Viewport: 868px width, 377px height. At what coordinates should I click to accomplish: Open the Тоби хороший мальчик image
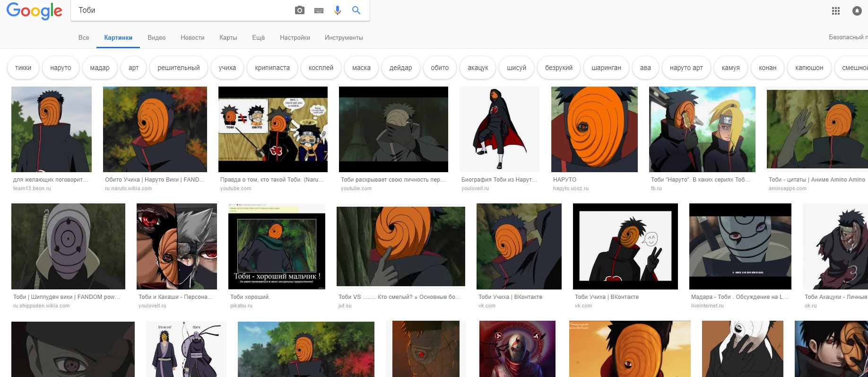click(x=277, y=246)
